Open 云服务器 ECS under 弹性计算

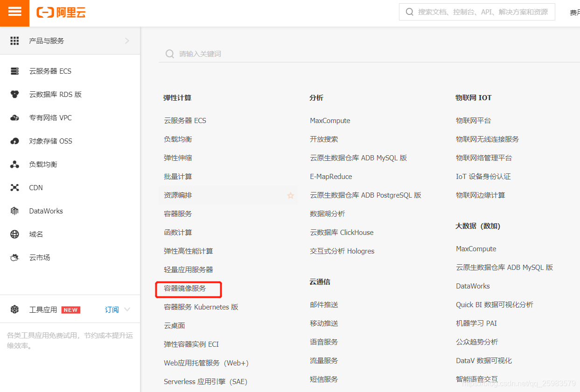[x=185, y=121]
